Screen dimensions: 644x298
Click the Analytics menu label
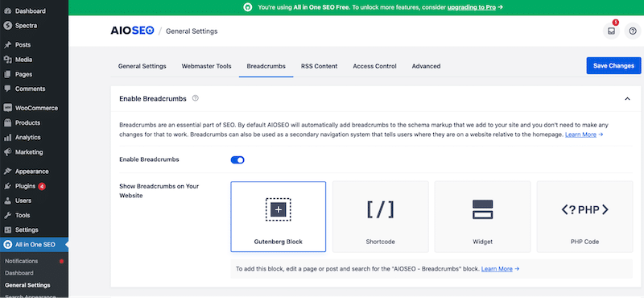click(x=28, y=137)
